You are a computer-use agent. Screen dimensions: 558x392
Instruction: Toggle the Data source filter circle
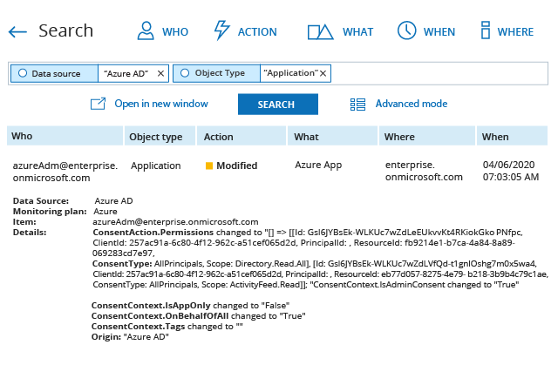click(23, 73)
